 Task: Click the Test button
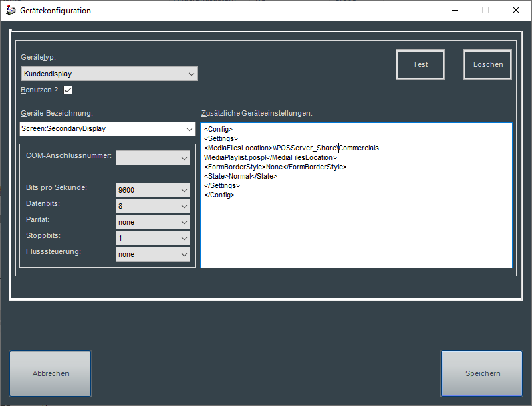click(x=420, y=65)
